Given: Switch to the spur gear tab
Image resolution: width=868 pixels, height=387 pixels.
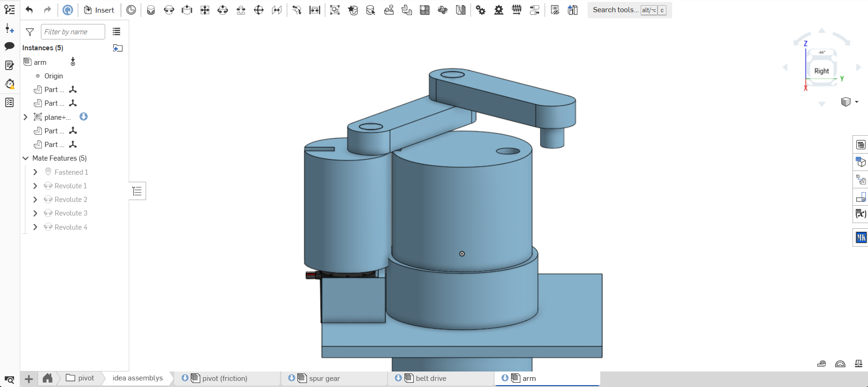Looking at the screenshot, I should click(324, 379).
